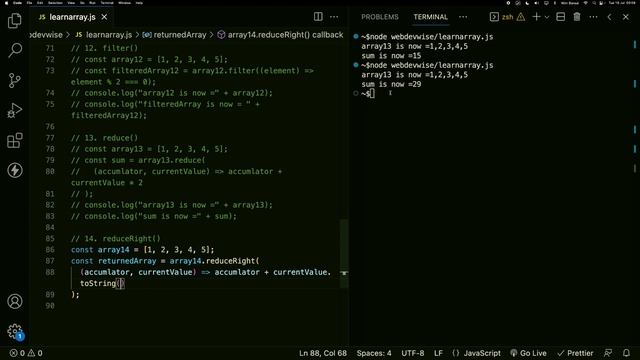Open the Search view in activity bar
Image resolution: width=640 pixels, height=360 pixels.
pos(15,51)
